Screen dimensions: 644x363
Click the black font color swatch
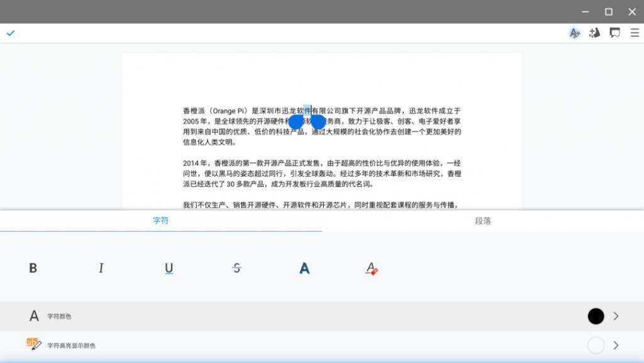pos(595,316)
